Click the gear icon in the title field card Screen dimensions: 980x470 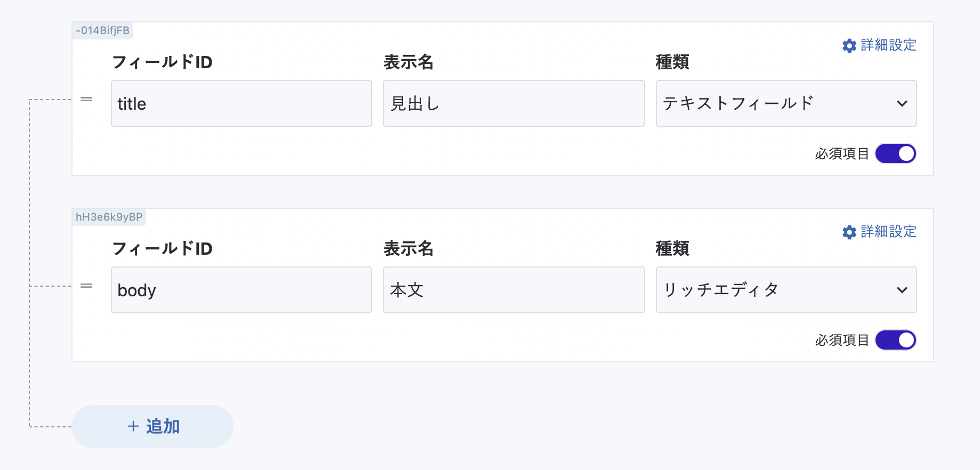849,46
